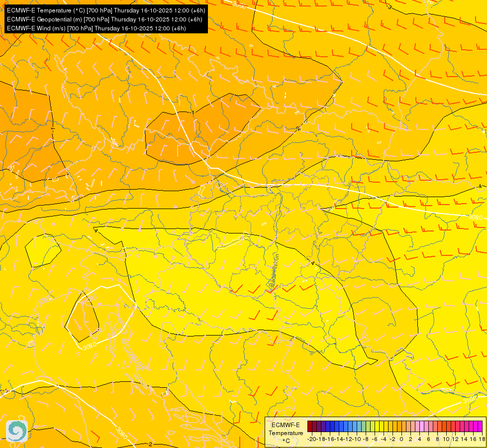
Task: Select the ECMWF-E Temperature 700 hPa title line
Action: click(106, 10)
